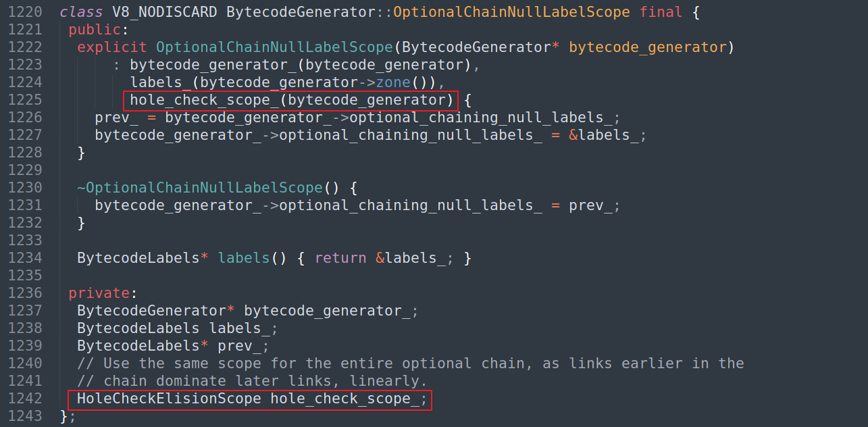Click line number 1220 in the gutter
The width and height of the screenshot is (868, 427).
click(x=26, y=11)
